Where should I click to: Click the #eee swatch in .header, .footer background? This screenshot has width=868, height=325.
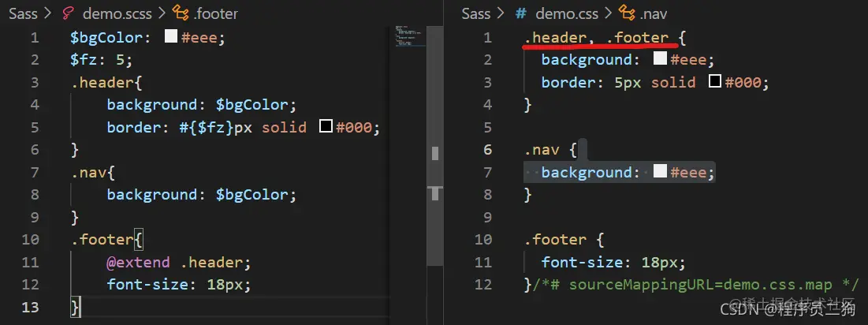(x=659, y=59)
